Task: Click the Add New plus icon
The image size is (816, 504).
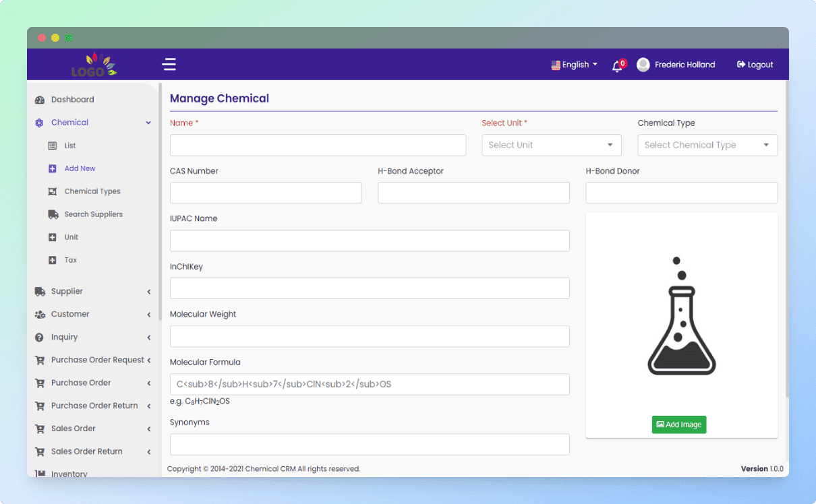Action: pos(53,168)
